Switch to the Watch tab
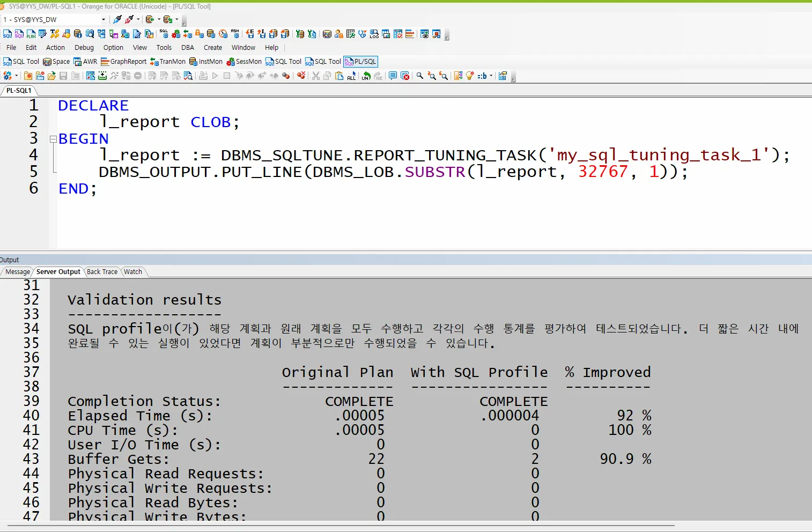This screenshot has width=812, height=532. [x=133, y=272]
